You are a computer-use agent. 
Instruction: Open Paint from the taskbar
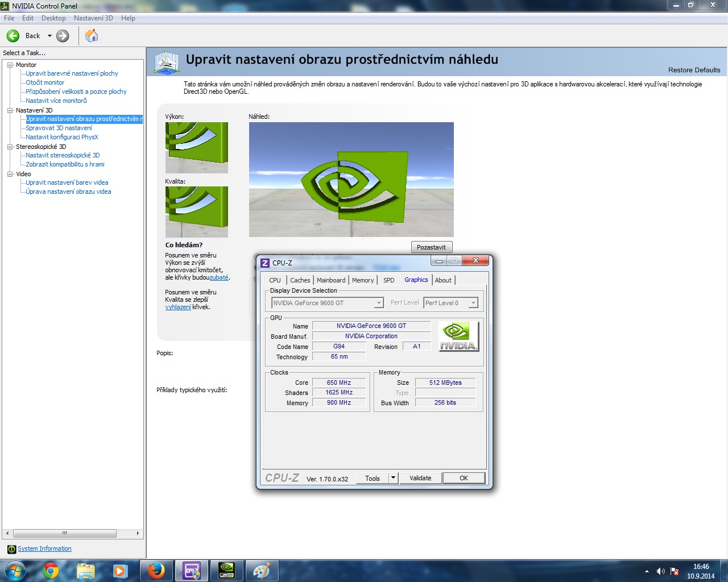[x=262, y=571]
